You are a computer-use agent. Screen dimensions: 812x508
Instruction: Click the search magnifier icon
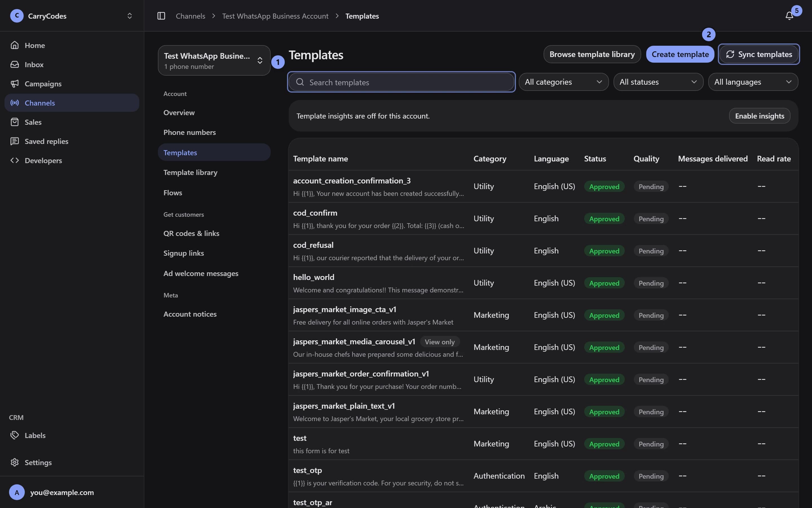pos(300,82)
